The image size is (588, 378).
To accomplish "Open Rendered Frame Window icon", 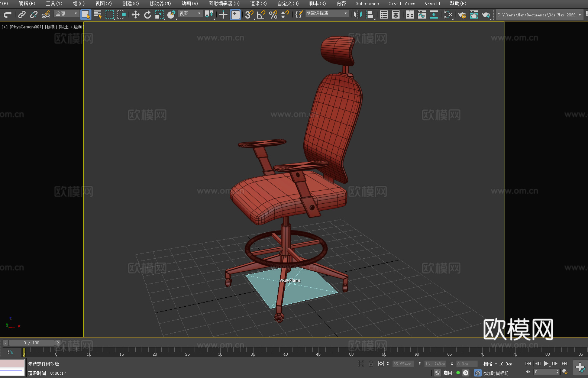I will coord(474,14).
